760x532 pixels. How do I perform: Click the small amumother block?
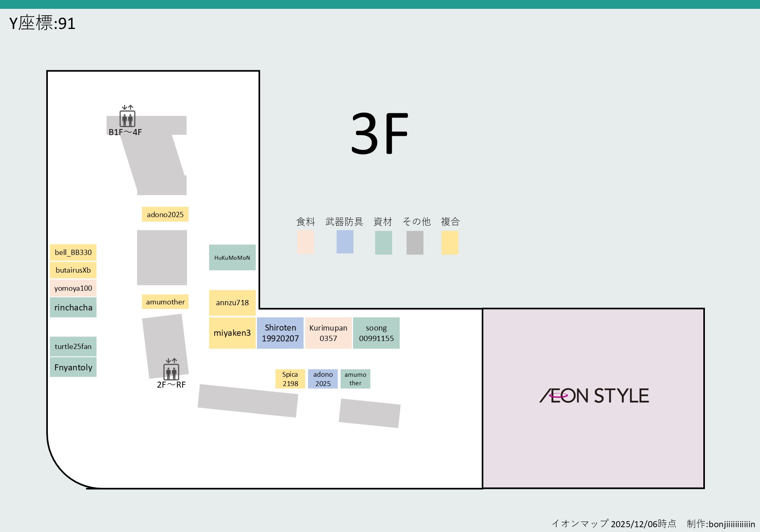click(x=355, y=378)
